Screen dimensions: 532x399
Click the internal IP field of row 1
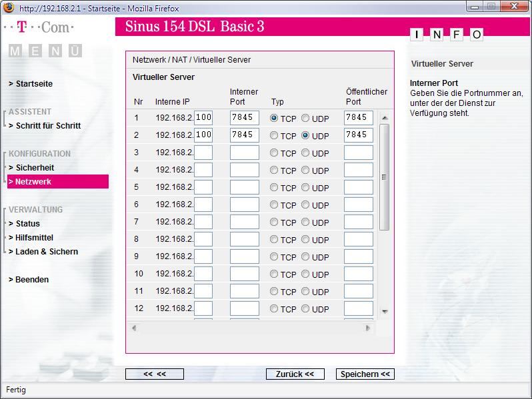[x=203, y=118]
